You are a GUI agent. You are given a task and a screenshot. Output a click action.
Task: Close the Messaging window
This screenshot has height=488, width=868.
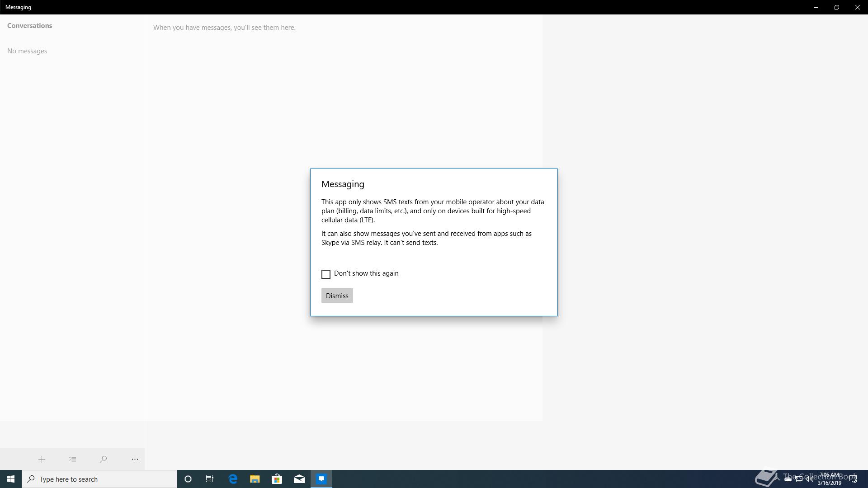tap(858, 7)
